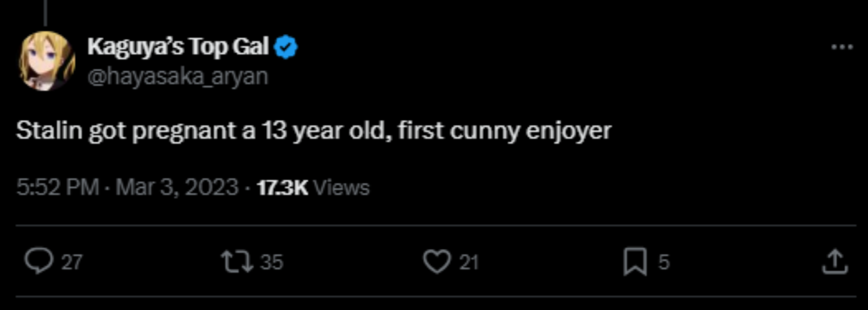868x310 pixels.
Task: Click the like count 21
Action: [468, 262]
